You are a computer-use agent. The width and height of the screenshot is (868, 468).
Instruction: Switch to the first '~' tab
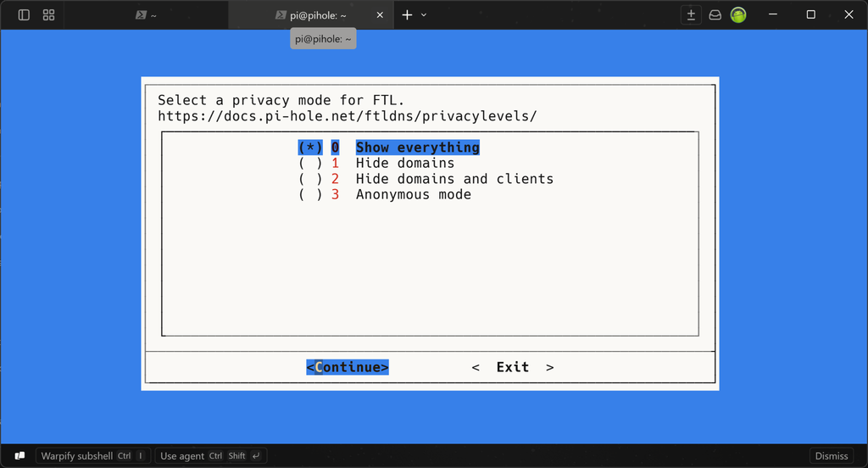coord(146,15)
